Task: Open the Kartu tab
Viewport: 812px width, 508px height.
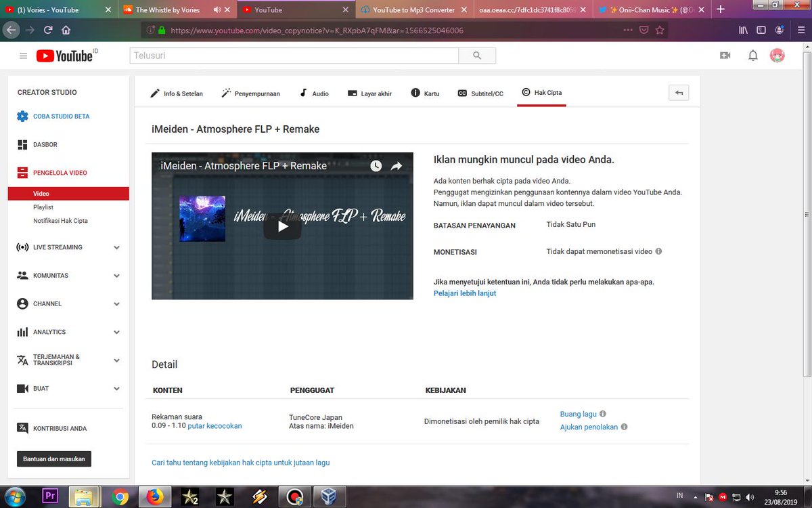Action: pos(425,93)
